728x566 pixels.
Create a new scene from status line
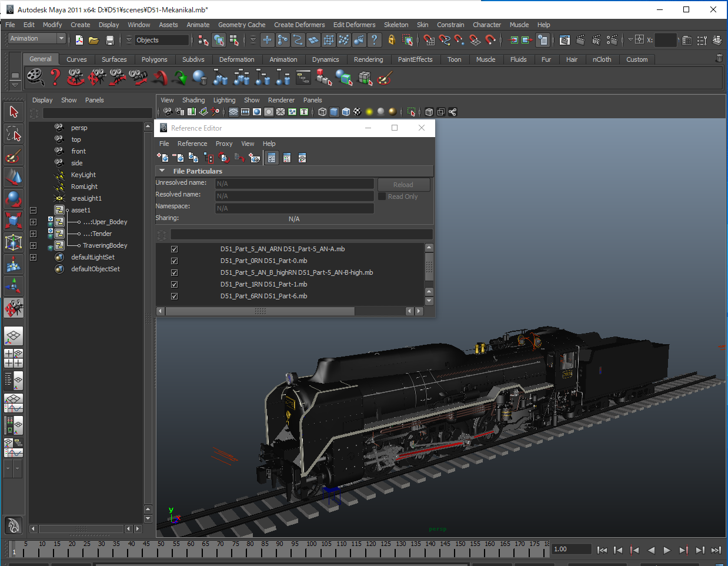[79, 40]
